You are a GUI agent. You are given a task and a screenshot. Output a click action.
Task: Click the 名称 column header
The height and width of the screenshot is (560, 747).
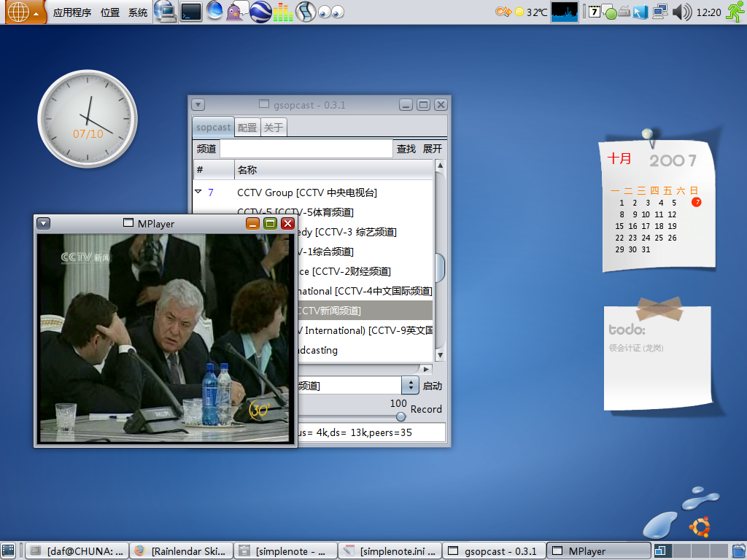pos(333,170)
